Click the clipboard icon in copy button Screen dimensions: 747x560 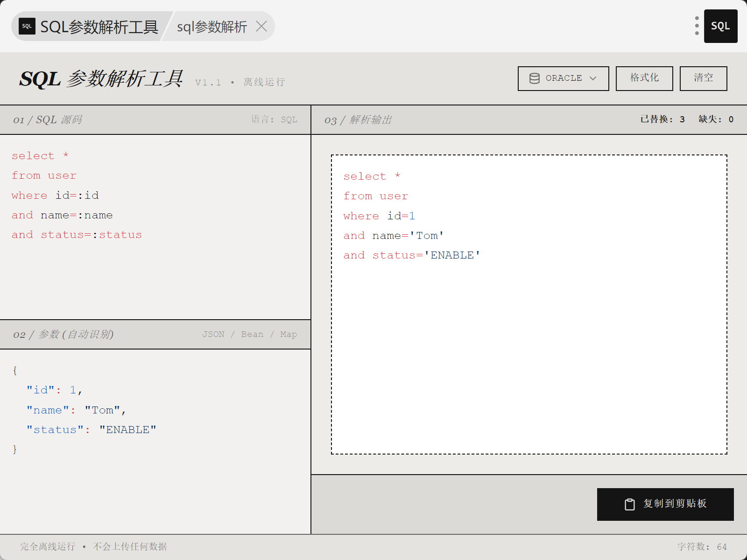[630, 504]
